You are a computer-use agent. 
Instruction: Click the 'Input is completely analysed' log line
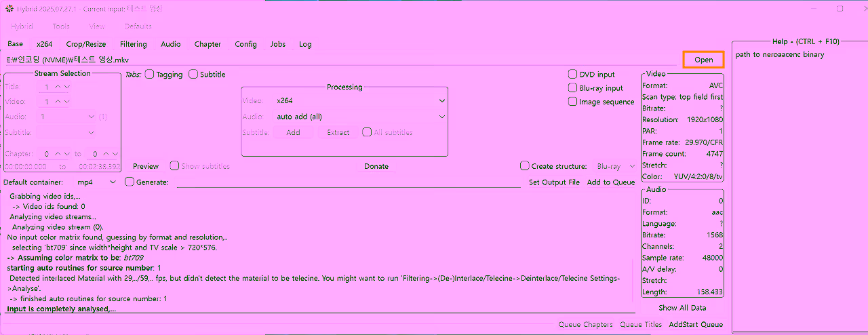(x=62, y=309)
